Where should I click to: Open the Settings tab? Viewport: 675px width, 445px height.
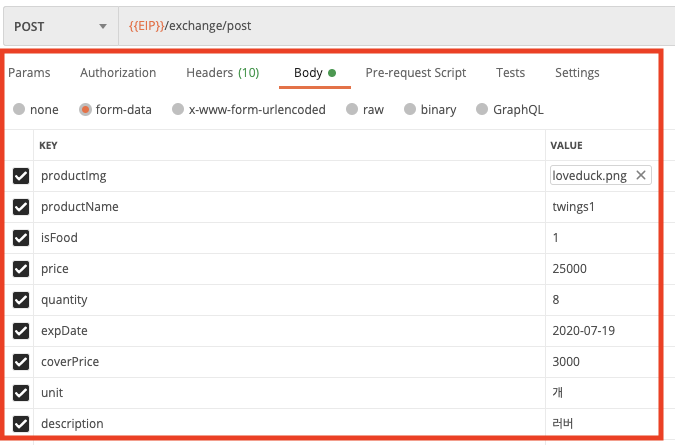click(x=577, y=73)
